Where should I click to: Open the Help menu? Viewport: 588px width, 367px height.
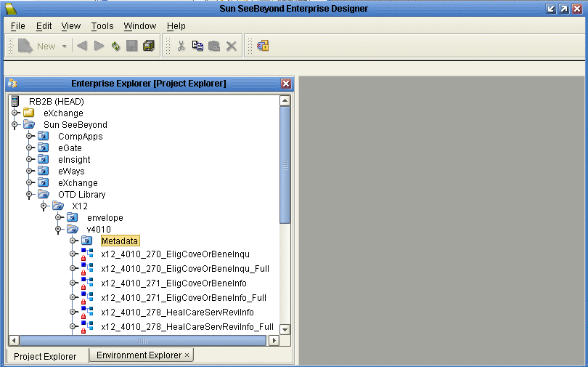(176, 26)
